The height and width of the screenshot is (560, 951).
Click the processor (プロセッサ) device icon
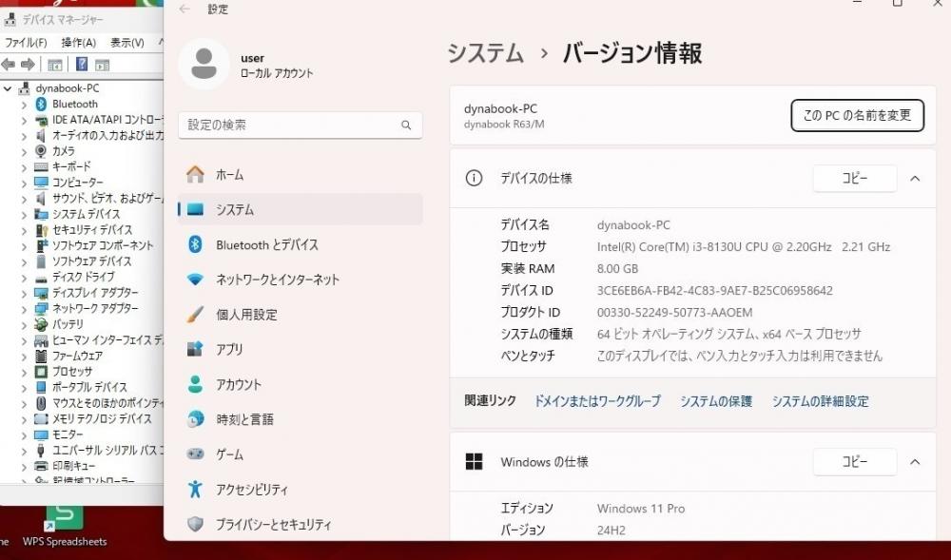(x=41, y=372)
